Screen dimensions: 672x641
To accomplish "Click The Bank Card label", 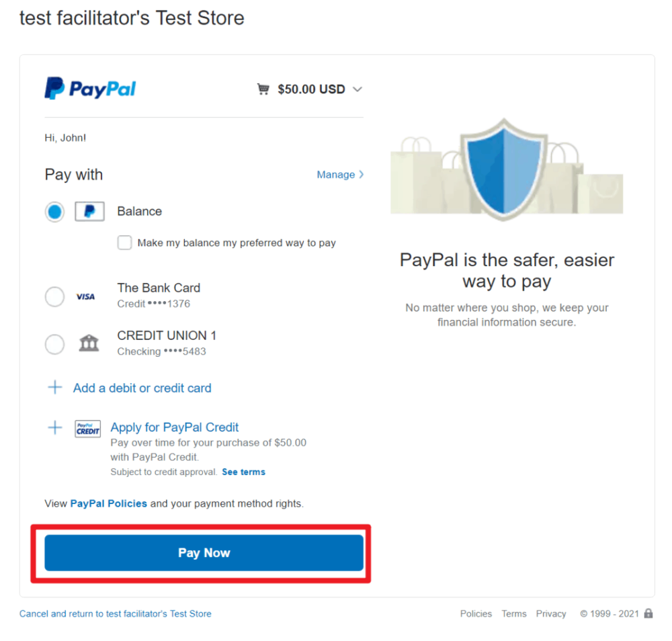I will 159,288.
